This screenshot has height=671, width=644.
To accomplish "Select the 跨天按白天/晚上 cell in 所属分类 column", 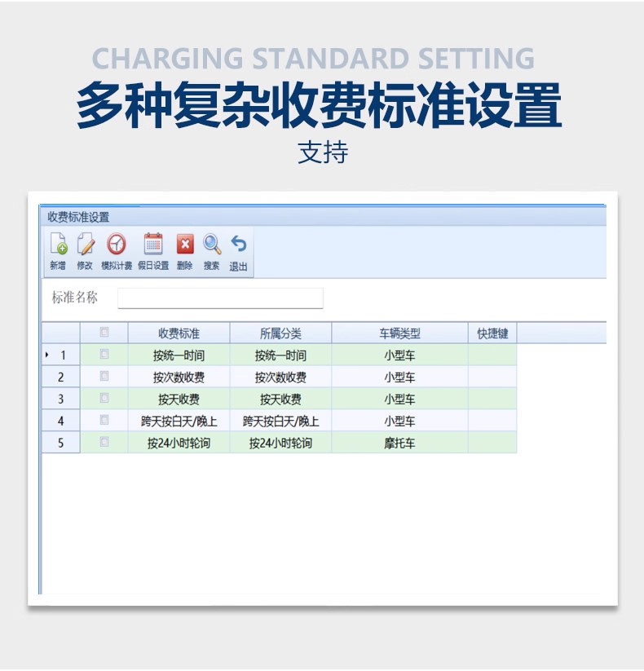I will point(280,422).
